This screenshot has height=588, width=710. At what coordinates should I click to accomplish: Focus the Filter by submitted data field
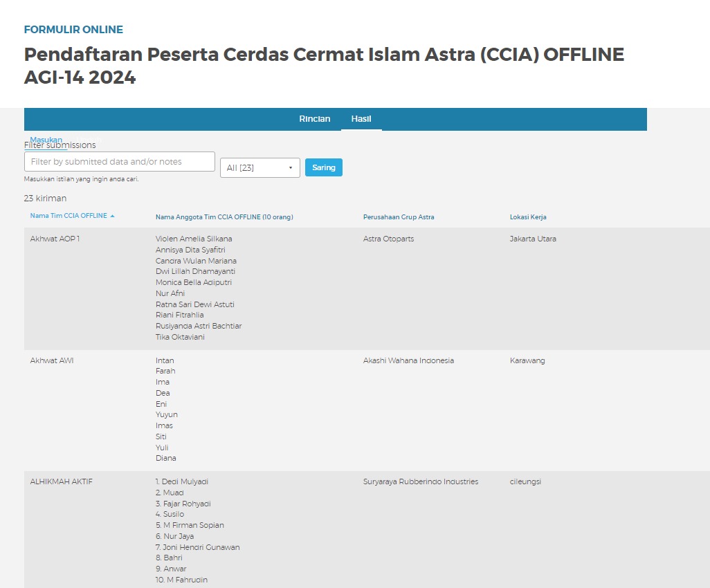119,161
